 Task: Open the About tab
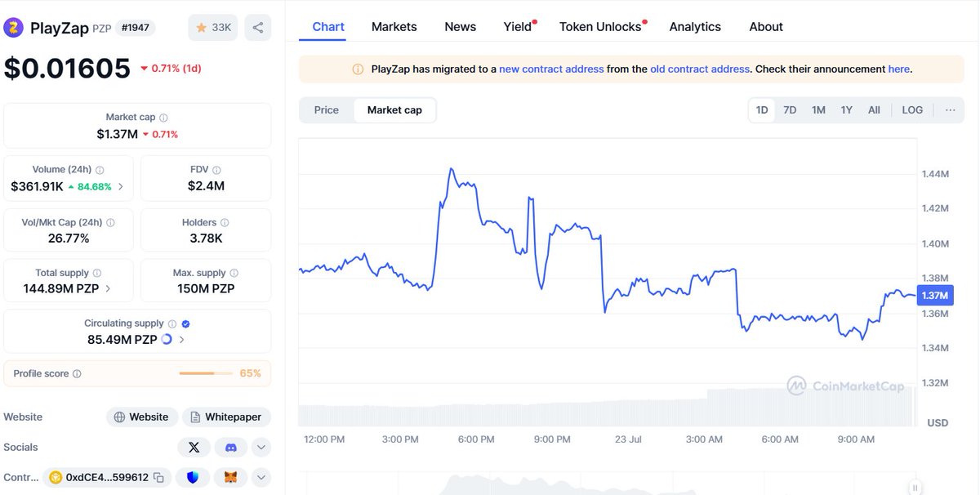pos(766,27)
